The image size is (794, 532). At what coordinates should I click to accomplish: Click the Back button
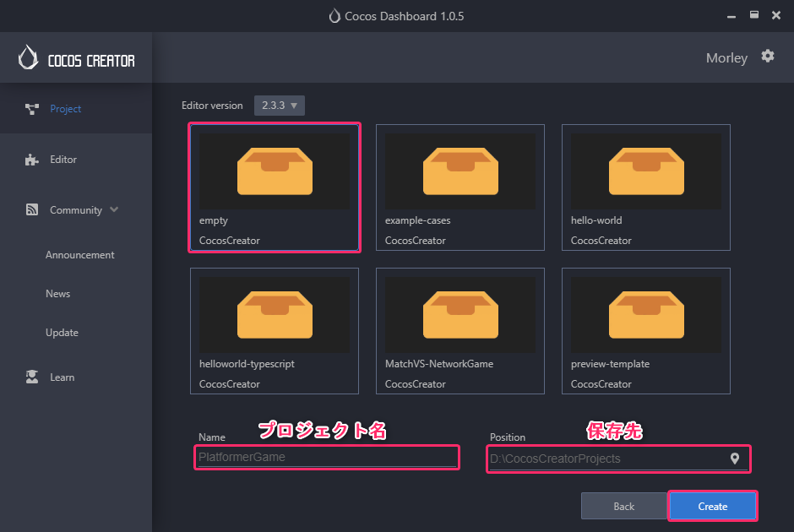(624, 506)
